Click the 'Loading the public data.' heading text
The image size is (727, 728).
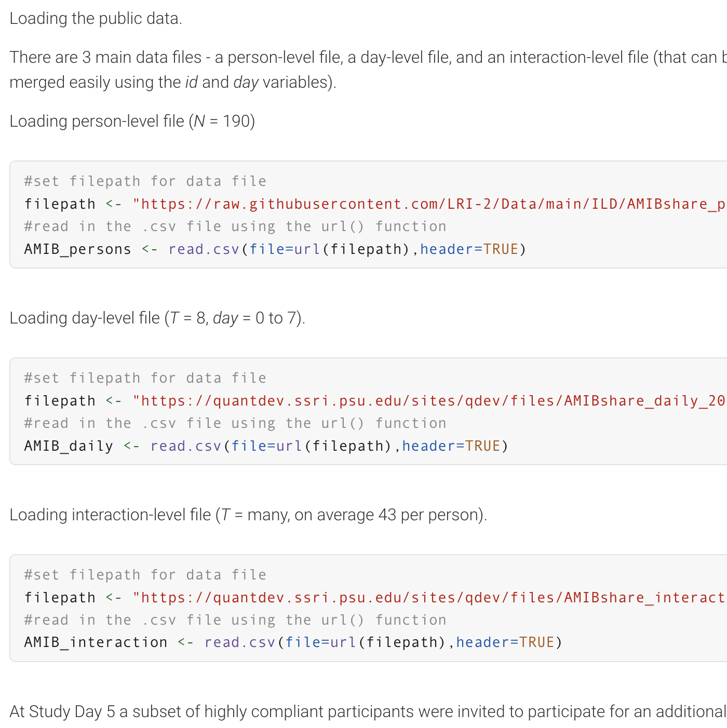pyautogui.click(x=96, y=18)
